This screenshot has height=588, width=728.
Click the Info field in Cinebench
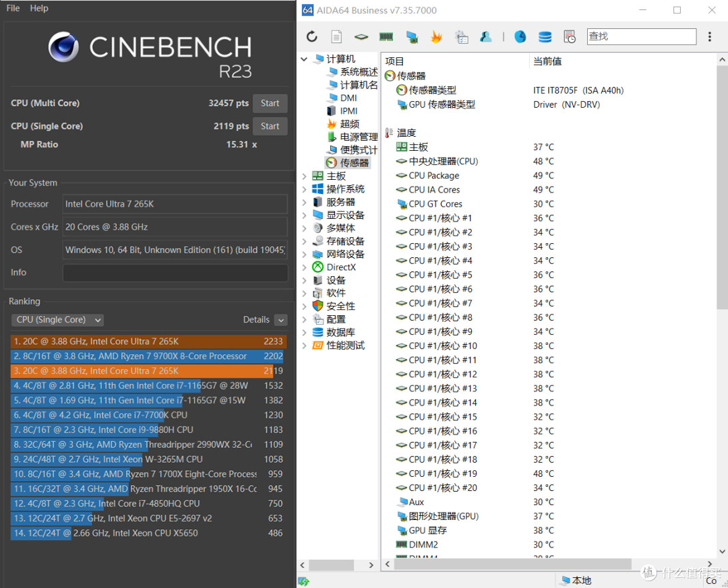click(x=175, y=273)
